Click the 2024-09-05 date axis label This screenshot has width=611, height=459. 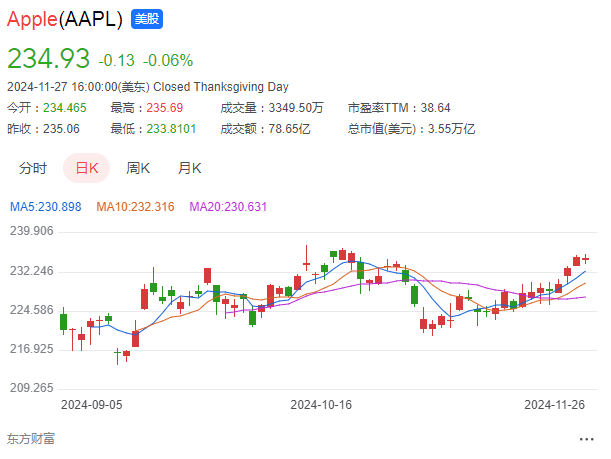92,405
